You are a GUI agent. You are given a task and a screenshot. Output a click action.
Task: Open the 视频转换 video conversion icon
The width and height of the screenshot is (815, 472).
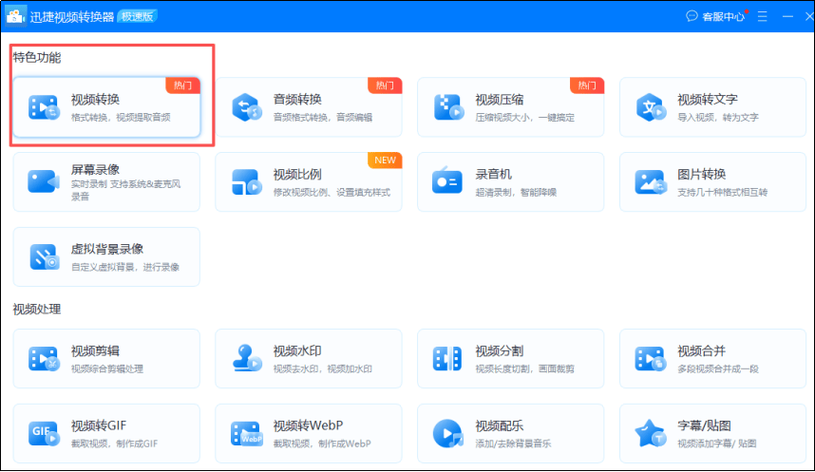coord(44,107)
